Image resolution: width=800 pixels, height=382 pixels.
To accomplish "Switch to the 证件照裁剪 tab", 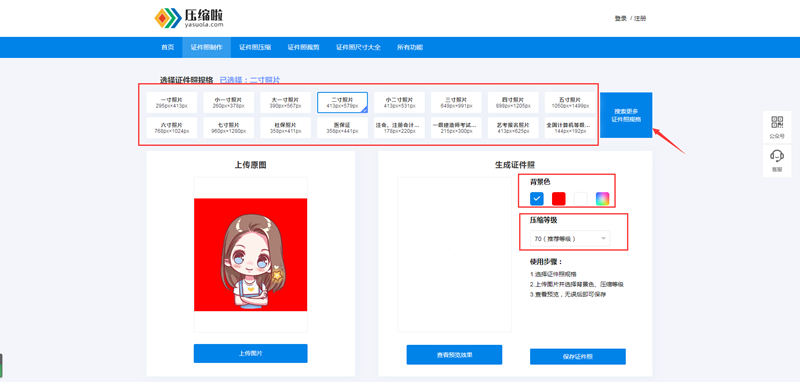I will point(303,47).
